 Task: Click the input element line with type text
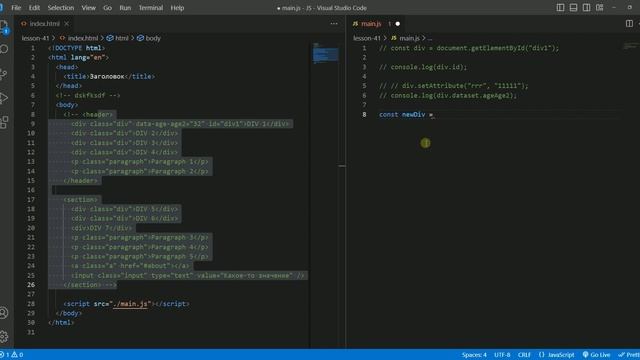point(188,276)
